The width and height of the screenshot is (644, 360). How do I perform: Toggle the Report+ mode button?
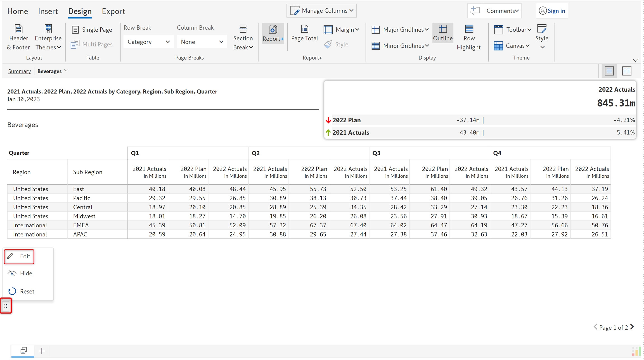coord(273,33)
